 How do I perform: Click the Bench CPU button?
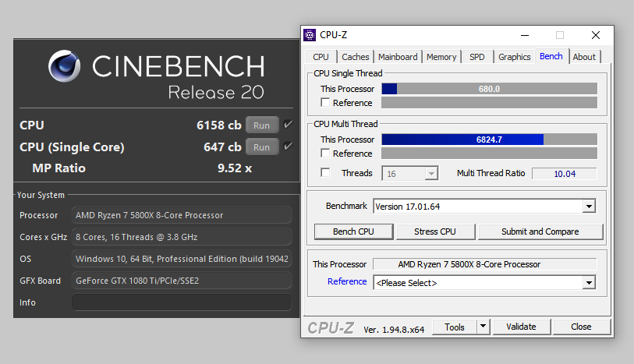coord(354,231)
